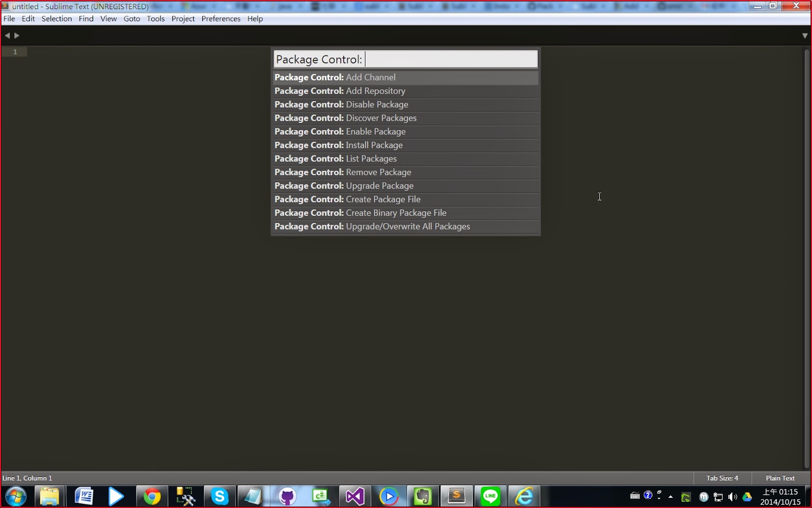Open the Find menu
Viewport: 812px width, 508px height.
pos(86,19)
